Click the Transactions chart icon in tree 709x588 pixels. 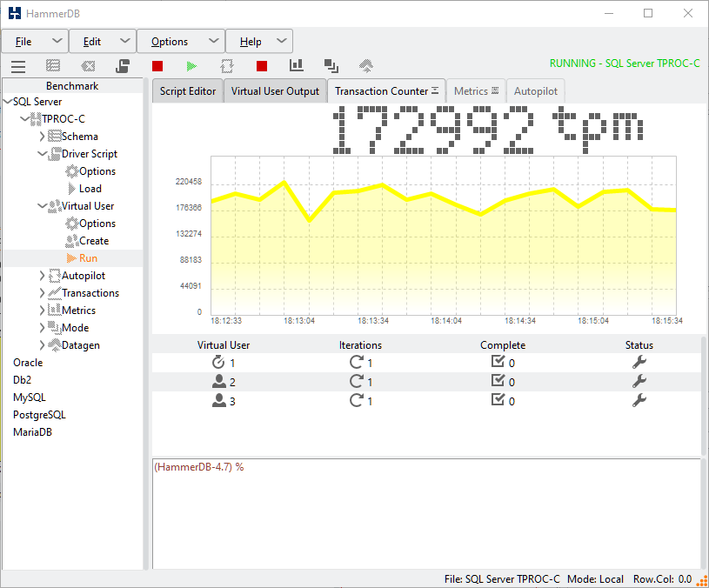click(x=54, y=293)
